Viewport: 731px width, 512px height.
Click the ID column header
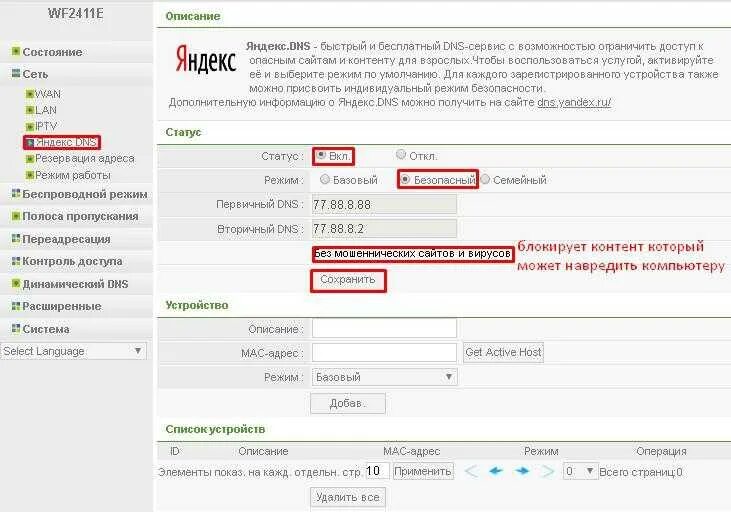tap(175, 451)
